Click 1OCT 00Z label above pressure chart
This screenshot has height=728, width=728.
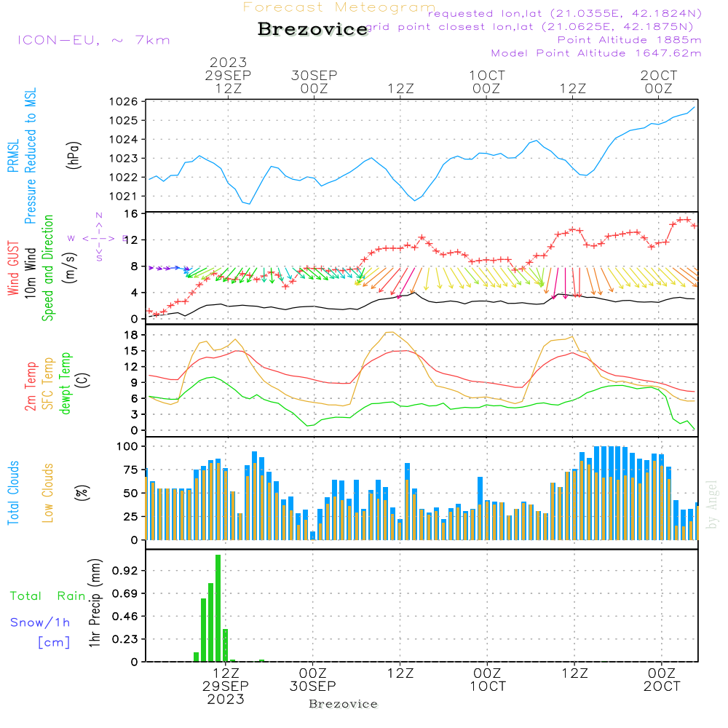coord(486,82)
